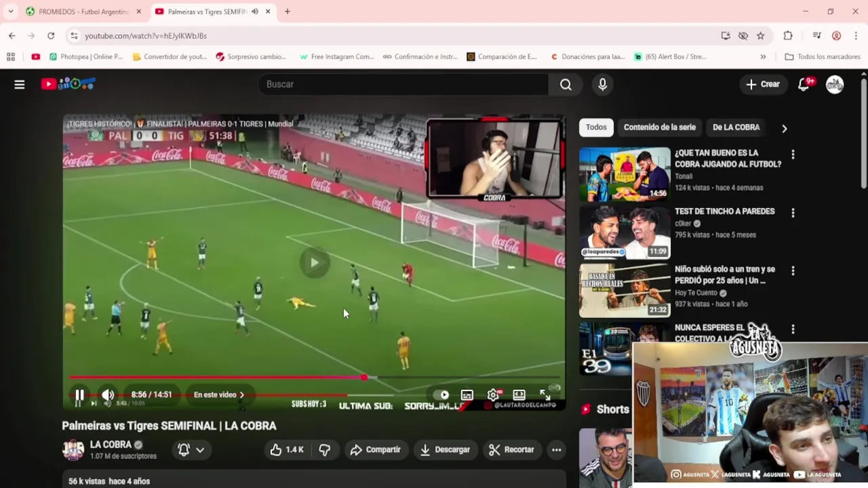Image resolution: width=868 pixels, height=488 pixels.
Task: Go to YouTube home via logo
Action: click(68, 84)
